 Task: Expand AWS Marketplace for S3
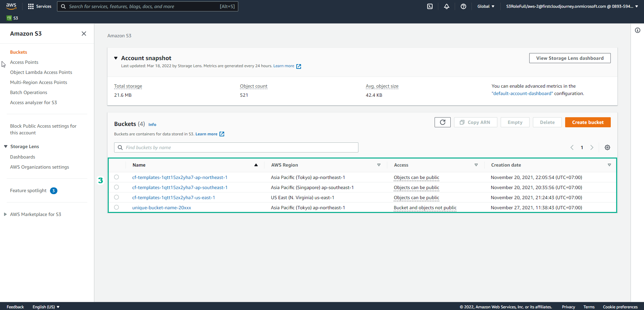5,214
